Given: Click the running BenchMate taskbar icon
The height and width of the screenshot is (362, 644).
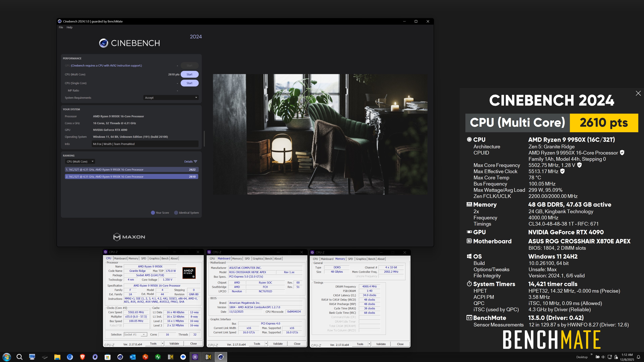Looking at the screenshot, I should [x=208, y=357].
